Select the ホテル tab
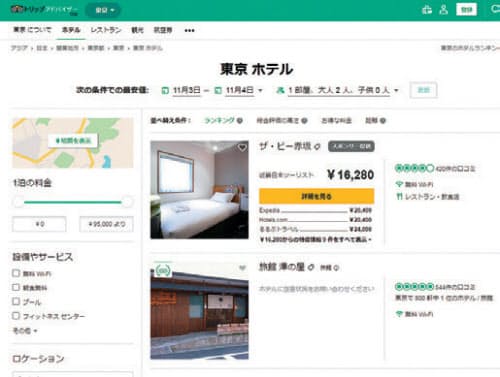This screenshot has width=500, height=377. 71,30
